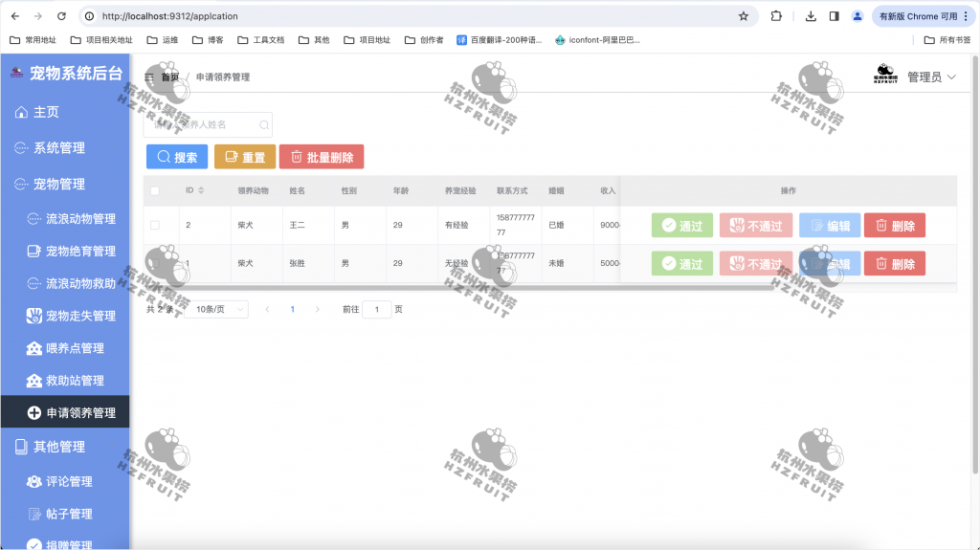This screenshot has height=550, width=980.
Task: Select page 1 in pagination
Action: coord(293,309)
